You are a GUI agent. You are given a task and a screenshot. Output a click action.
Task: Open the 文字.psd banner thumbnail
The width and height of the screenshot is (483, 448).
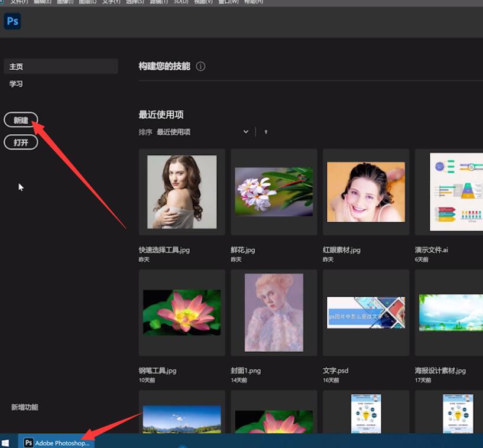(x=366, y=313)
